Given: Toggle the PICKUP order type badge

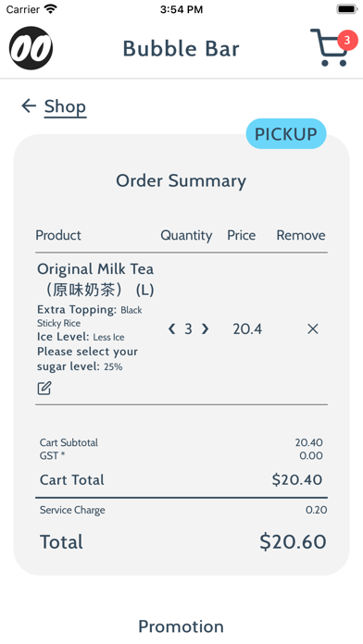Looking at the screenshot, I should (x=286, y=134).
